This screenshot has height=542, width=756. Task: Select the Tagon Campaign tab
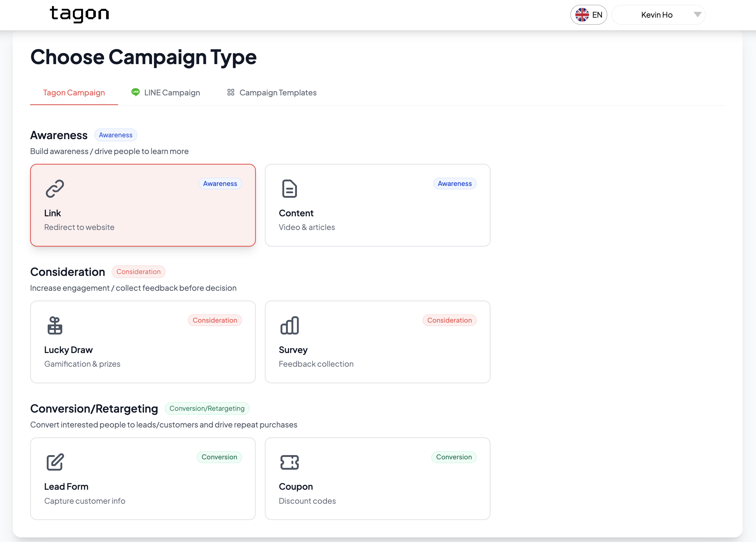[x=74, y=93]
